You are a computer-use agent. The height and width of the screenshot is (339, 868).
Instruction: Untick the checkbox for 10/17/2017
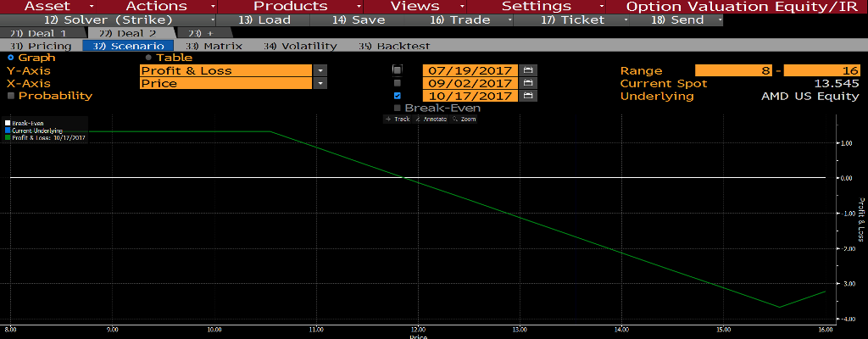[397, 96]
